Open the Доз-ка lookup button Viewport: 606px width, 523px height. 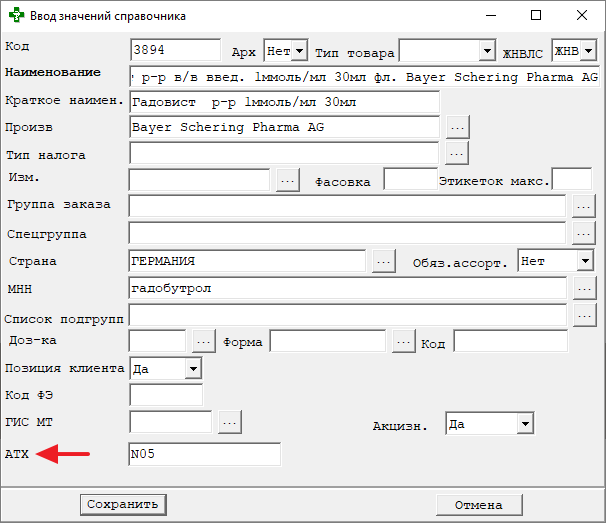203,342
